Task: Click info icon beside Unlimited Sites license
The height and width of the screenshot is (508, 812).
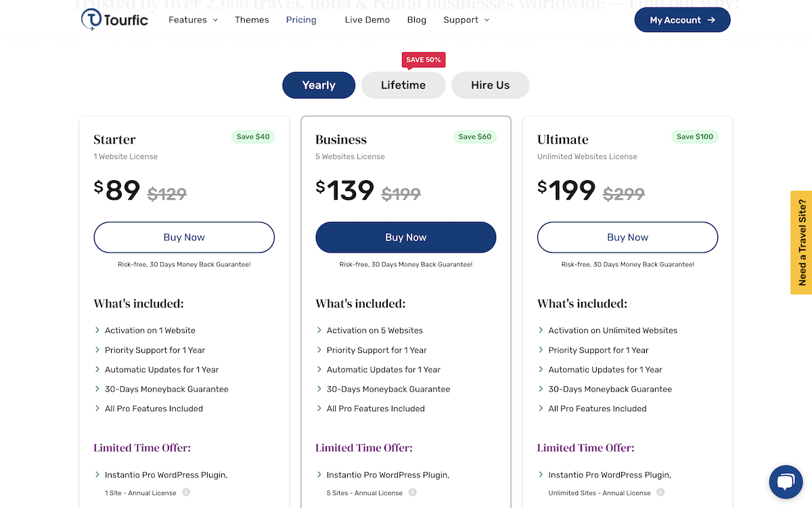Action: click(x=660, y=492)
